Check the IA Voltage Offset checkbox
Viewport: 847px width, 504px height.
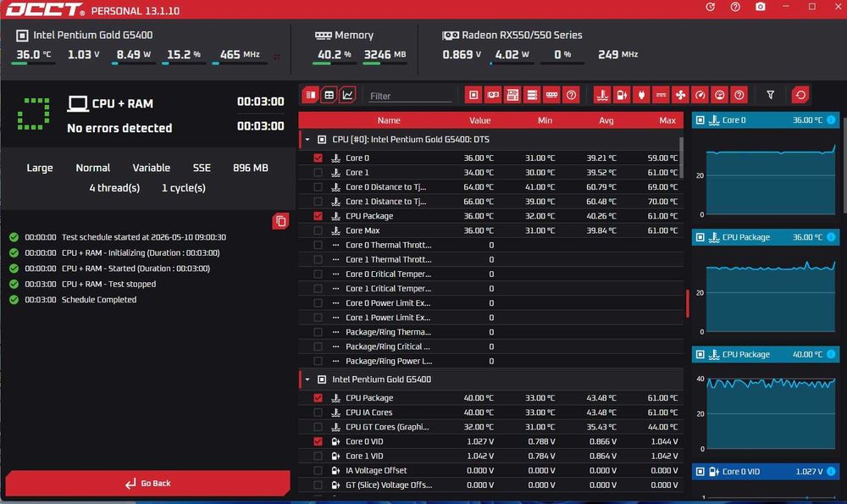click(318, 470)
